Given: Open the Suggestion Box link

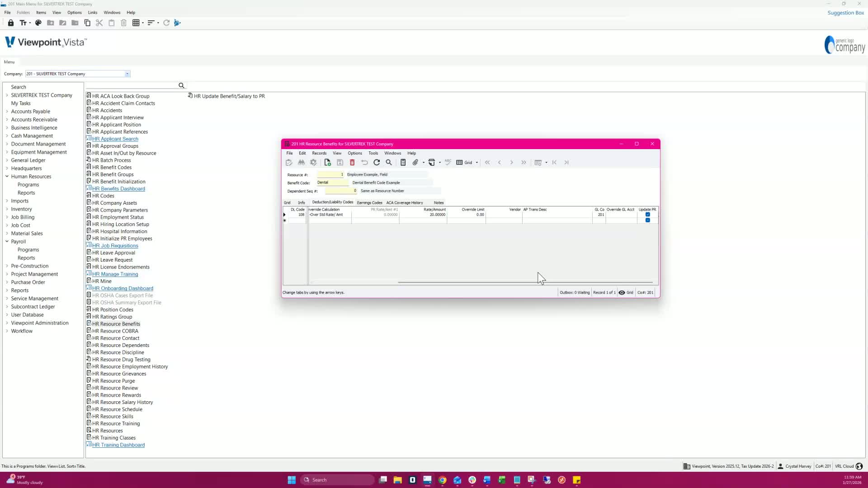Looking at the screenshot, I should [845, 13].
